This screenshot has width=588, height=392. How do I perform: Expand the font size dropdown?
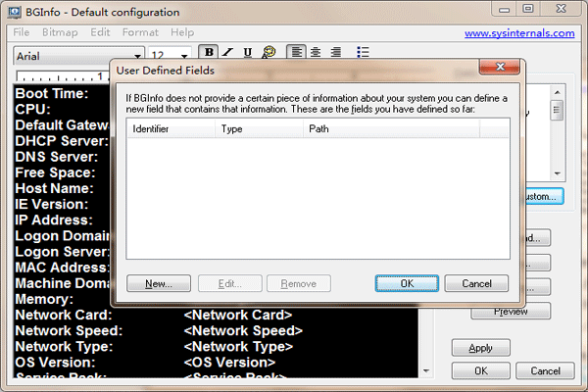(186, 55)
